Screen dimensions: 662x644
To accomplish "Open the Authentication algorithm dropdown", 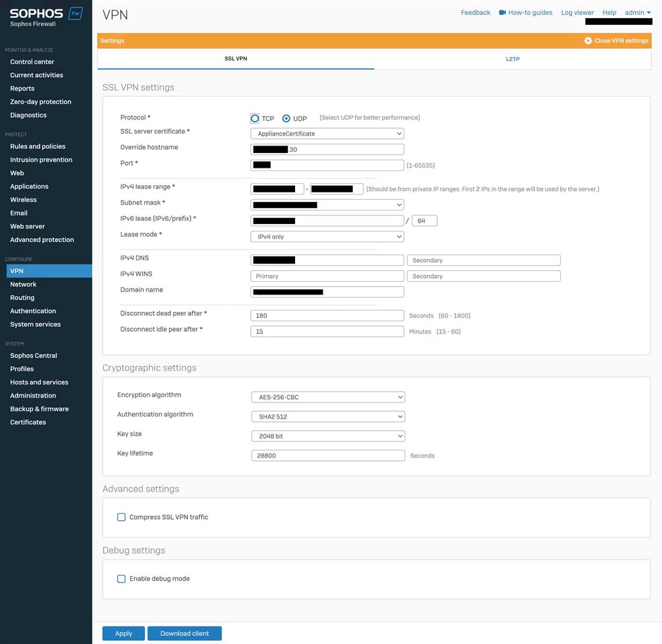I will 328,417.
